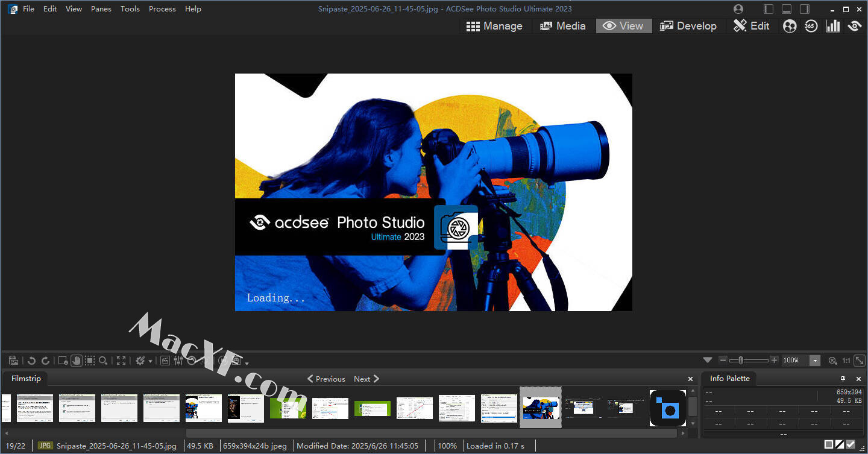The width and height of the screenshot is (868, 454).
Task: Click the histogram exposure toolbar icon
Action: pyautogui.click(x=165, y=361)
